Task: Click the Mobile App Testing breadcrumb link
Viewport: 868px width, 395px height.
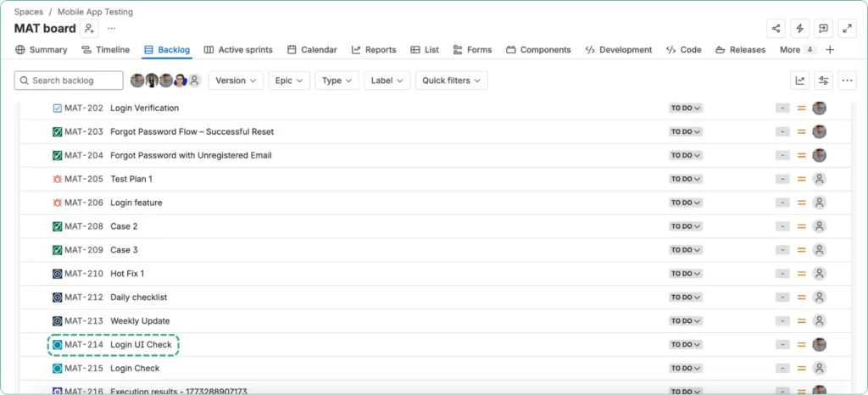Action: click(95, 12)
